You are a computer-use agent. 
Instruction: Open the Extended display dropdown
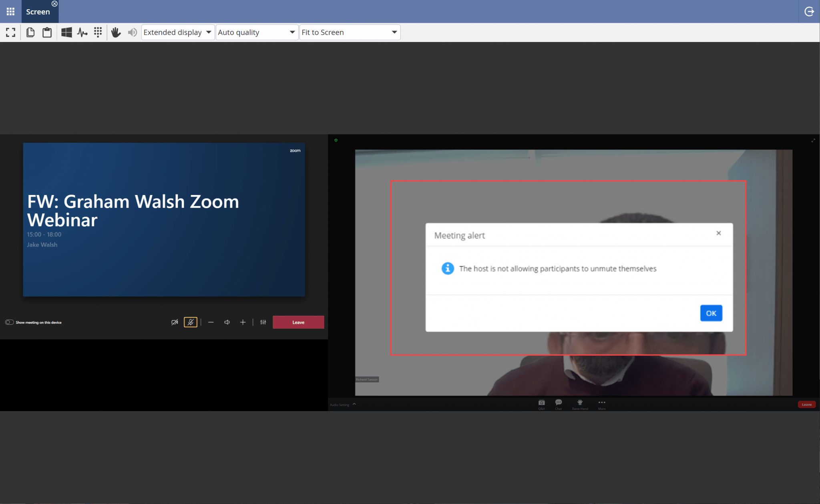(178, 32)
